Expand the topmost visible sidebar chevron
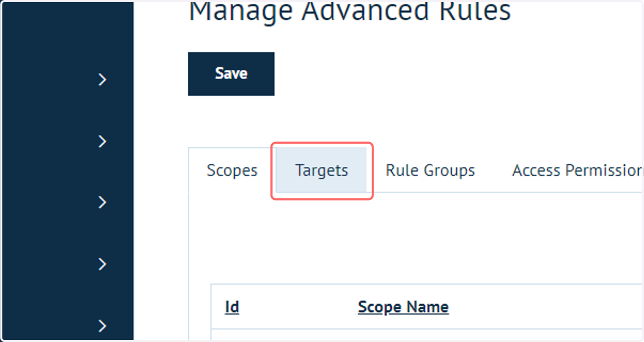This screenshot has width=644, height=342. pyautogui.click(x=103, y=80)
